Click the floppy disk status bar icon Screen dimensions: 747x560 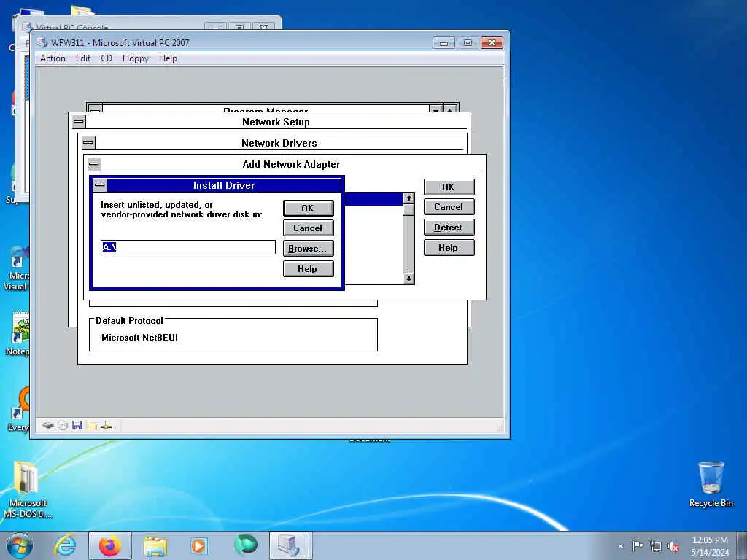77,425
